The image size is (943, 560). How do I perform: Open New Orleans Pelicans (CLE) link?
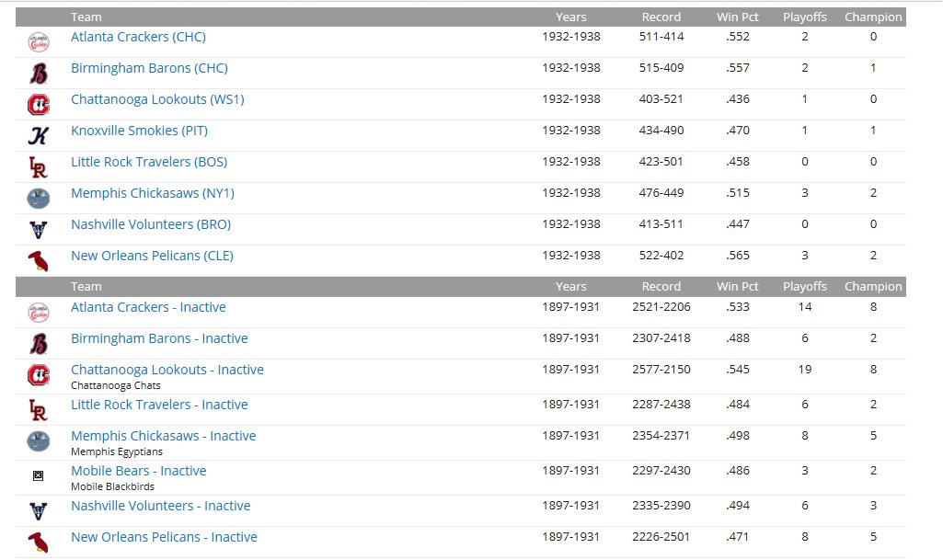point(152,256)
